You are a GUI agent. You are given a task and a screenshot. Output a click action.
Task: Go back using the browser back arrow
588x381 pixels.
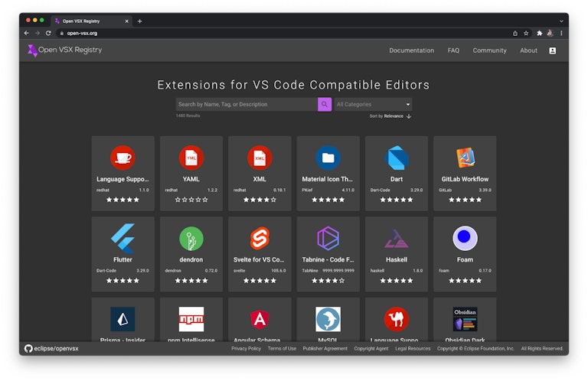click(x=26, y=33)
